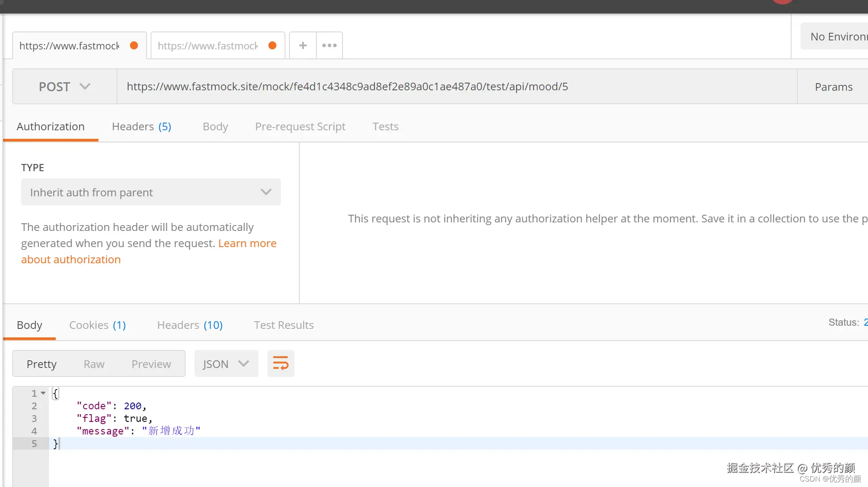Viewport: 868px width, 487px height.
Task: View response Cookies (1) tab
Action: coord(98,325)
